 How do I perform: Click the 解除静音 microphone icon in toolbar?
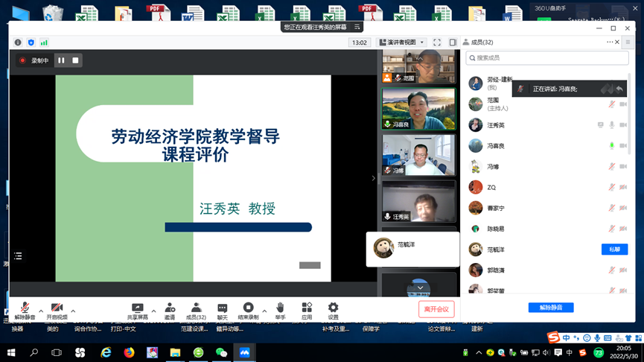(x=25, y=308)
